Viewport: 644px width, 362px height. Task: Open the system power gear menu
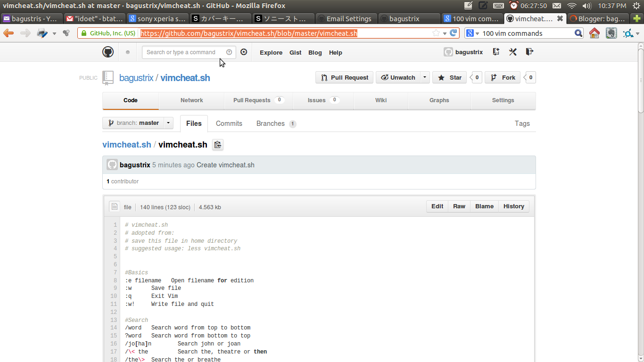click(636, 6)
